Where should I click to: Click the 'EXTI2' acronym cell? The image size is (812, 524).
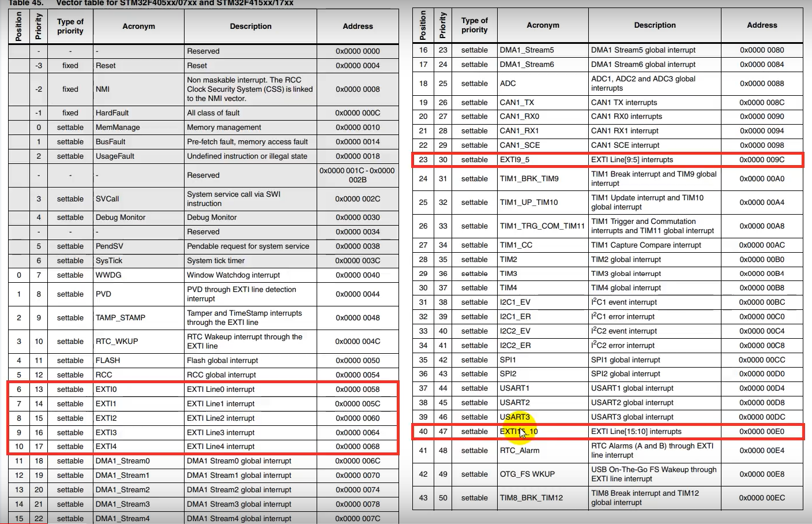pyautogui.click(x=138, y=418)
